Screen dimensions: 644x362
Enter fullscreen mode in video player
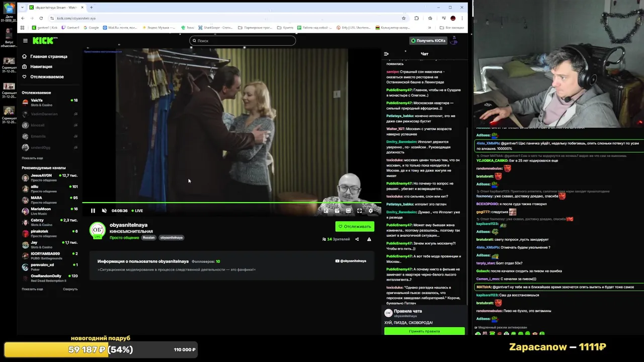(x=359, y=211)
